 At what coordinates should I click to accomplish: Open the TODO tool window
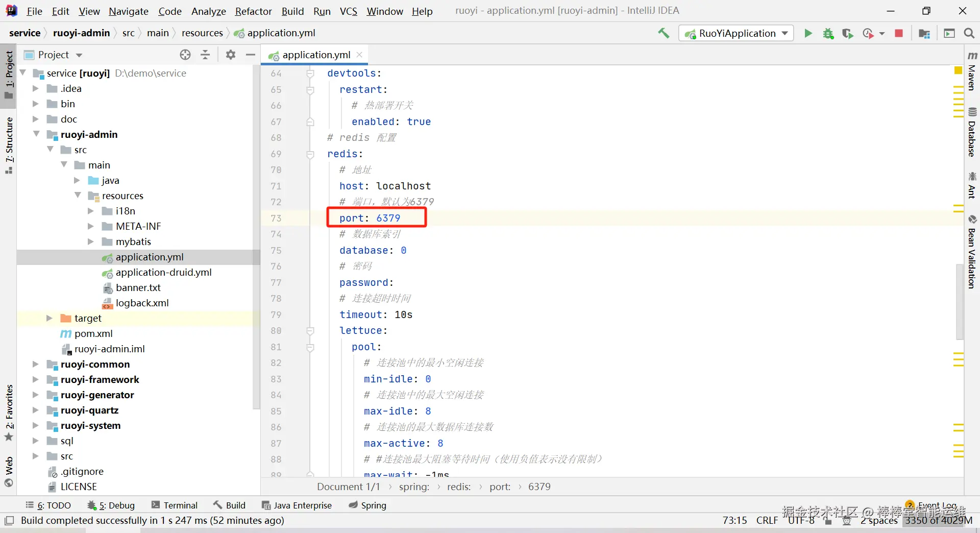tap(48, 505)
